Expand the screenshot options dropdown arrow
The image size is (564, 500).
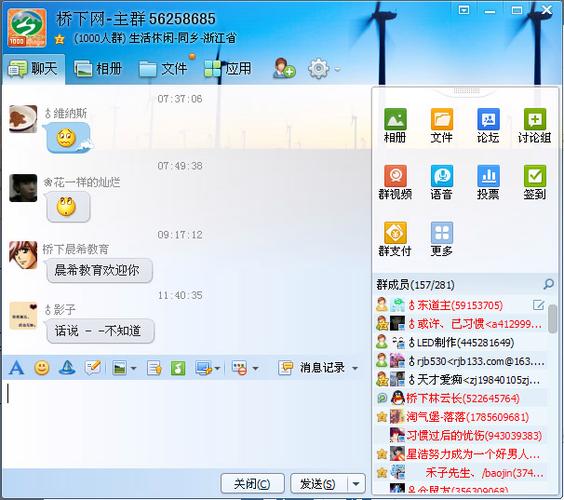coord(217,368)
